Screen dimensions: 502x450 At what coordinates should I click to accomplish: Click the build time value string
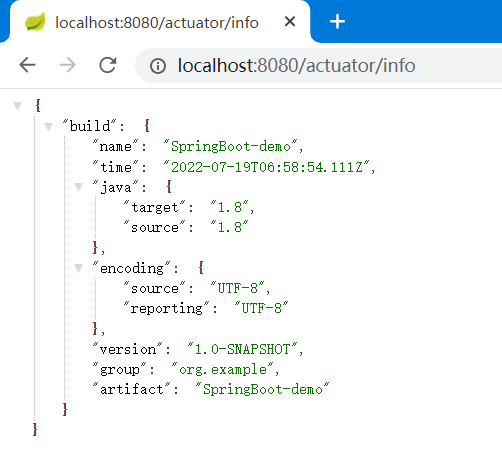[x=267, y=167]
